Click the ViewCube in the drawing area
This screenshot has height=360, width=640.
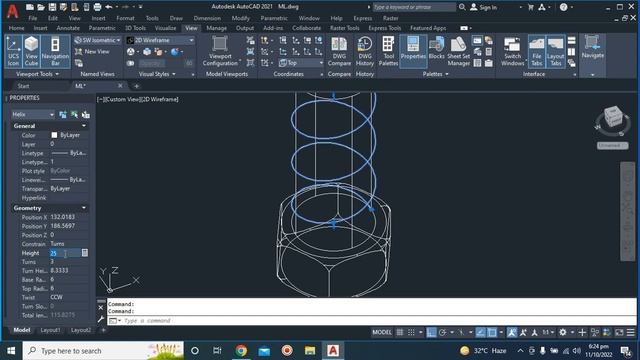pos(612,117)
